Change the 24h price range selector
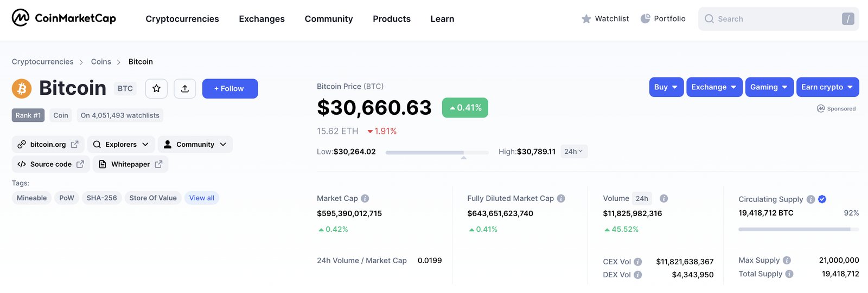The height and width of the screenshot is (293, 868). coord(573,152)
